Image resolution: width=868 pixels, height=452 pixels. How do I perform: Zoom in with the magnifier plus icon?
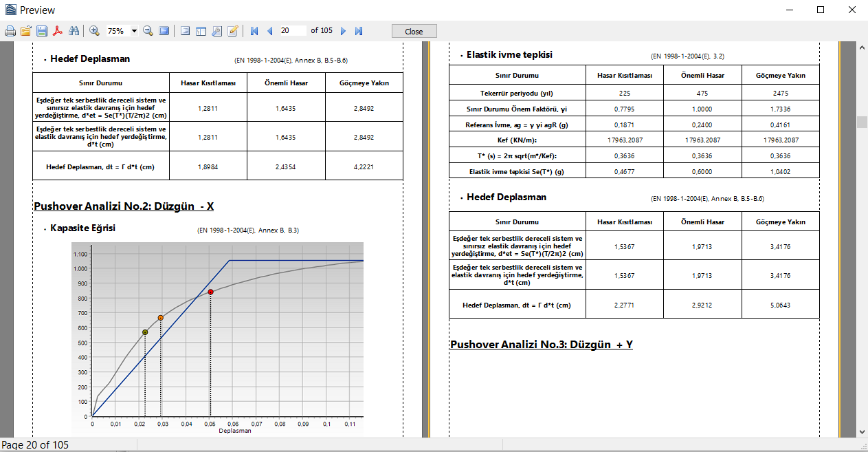94,31
